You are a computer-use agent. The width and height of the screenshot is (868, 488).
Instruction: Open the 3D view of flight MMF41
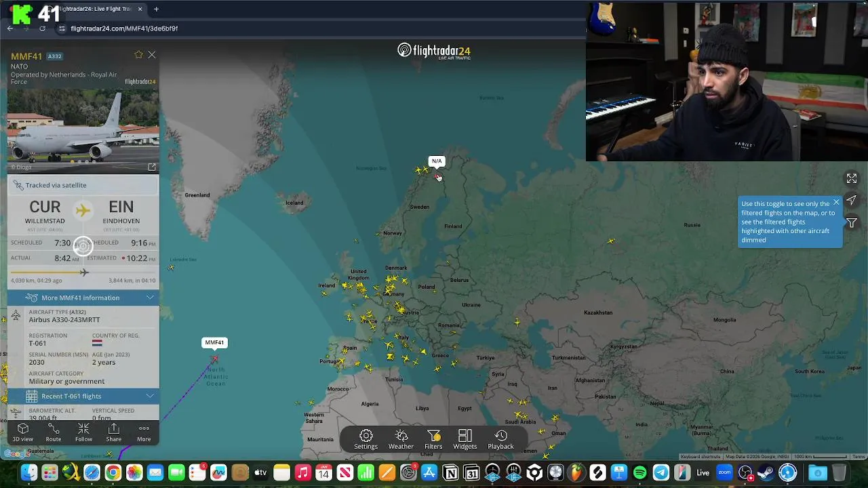coord(22,432)
